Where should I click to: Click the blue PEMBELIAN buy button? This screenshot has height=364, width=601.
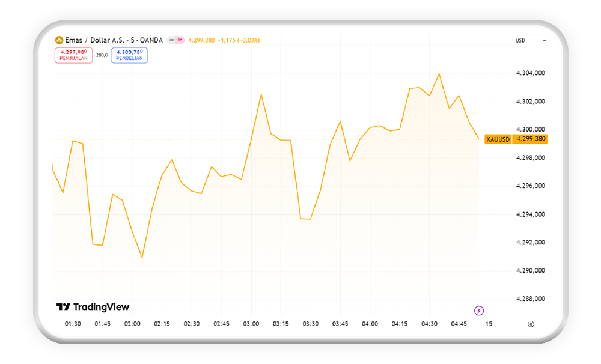pyautogui.click(x=129, y=55)
